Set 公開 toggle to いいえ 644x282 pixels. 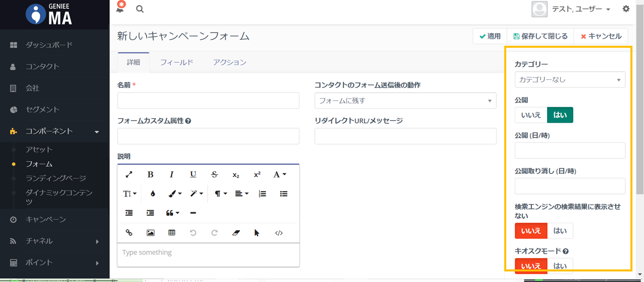click(531, 115)
